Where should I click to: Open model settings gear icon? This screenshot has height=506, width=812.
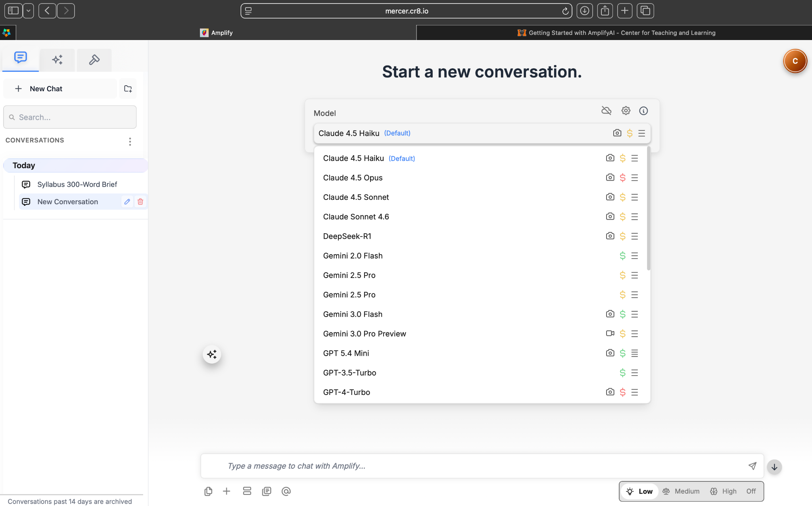point(626,111)
